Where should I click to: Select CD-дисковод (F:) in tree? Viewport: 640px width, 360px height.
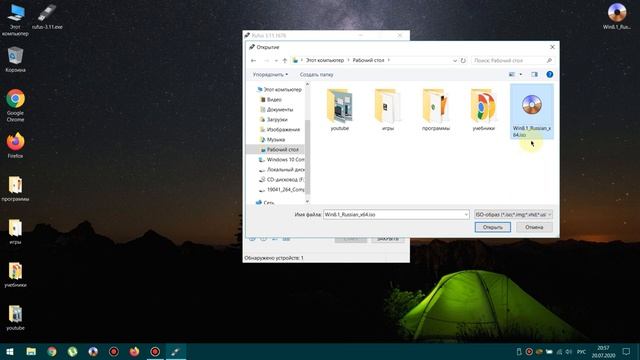click(x=282, y=180)
